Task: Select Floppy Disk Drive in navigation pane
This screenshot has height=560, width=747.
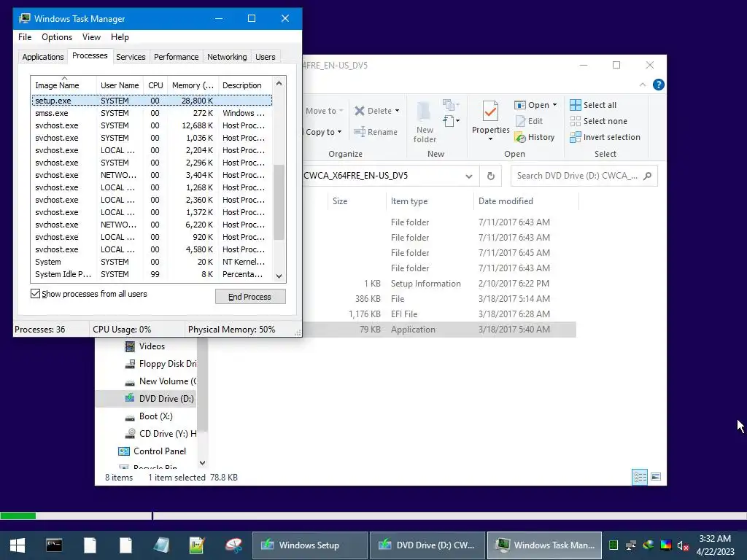Action: point(160,364)
